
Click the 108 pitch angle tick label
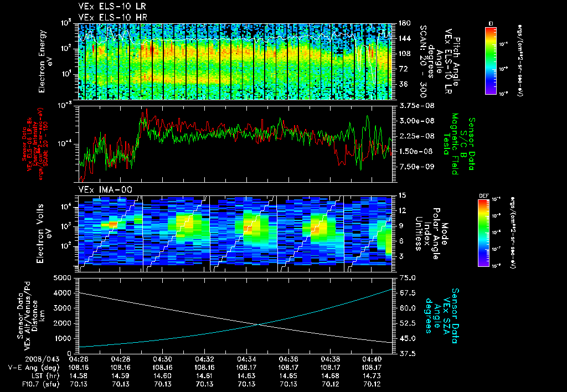click(405, 54)
